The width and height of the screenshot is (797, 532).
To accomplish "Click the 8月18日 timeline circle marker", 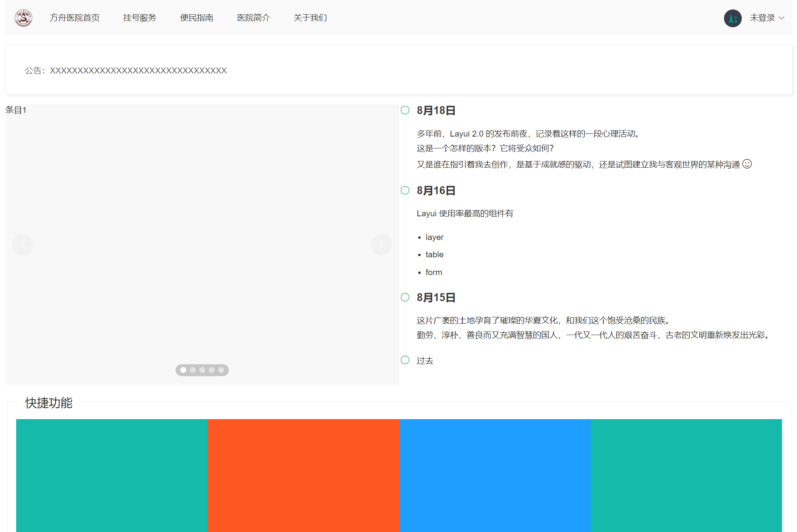I will pos(405,110).
